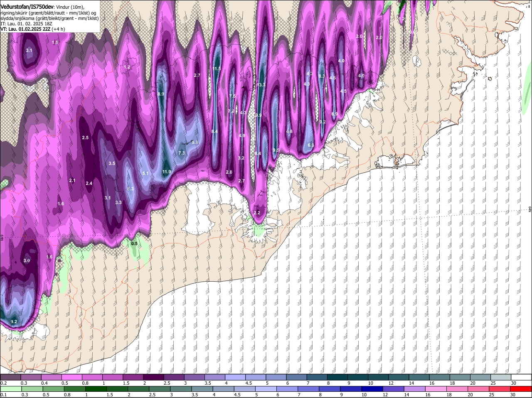
Task: Select the lower legend swatch between 0.1 and 0.3
Action: (x=11, y=389)
